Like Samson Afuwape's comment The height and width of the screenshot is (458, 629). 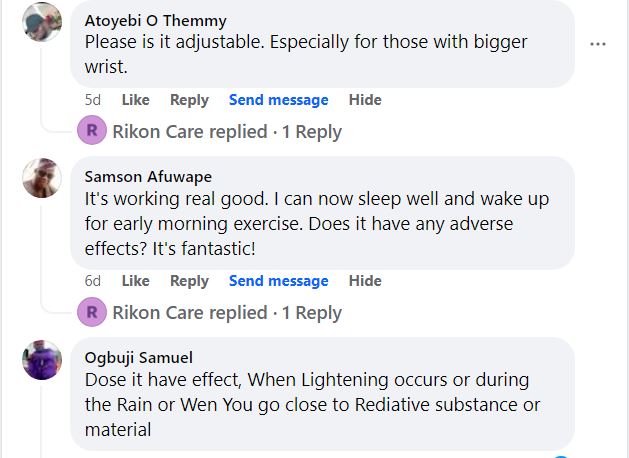(x=136, y=281)
